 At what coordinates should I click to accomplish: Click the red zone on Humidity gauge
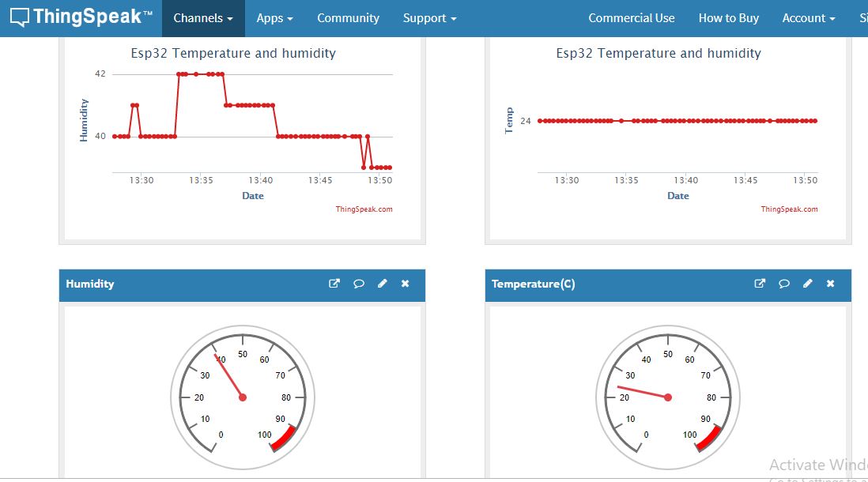(285, 439)
